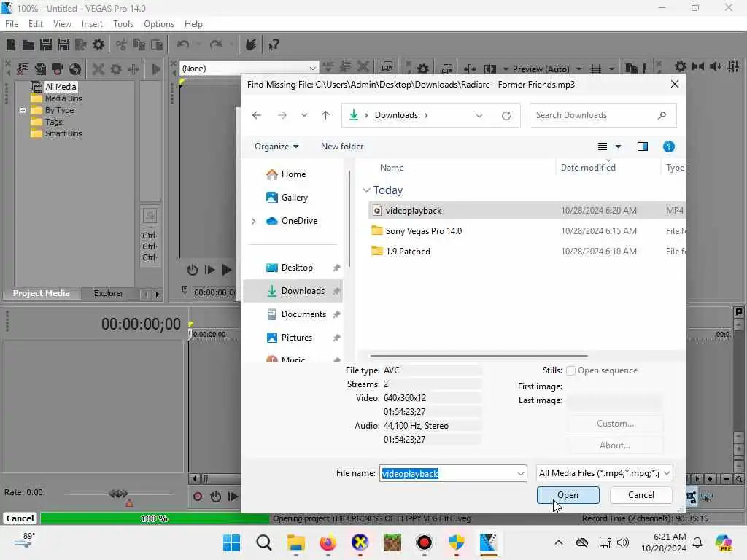
Task: Open the File menu
Action: click(12, 24)
